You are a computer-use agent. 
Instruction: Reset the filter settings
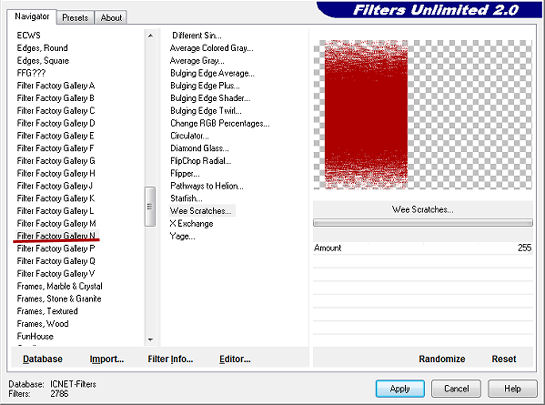[504, 359]
